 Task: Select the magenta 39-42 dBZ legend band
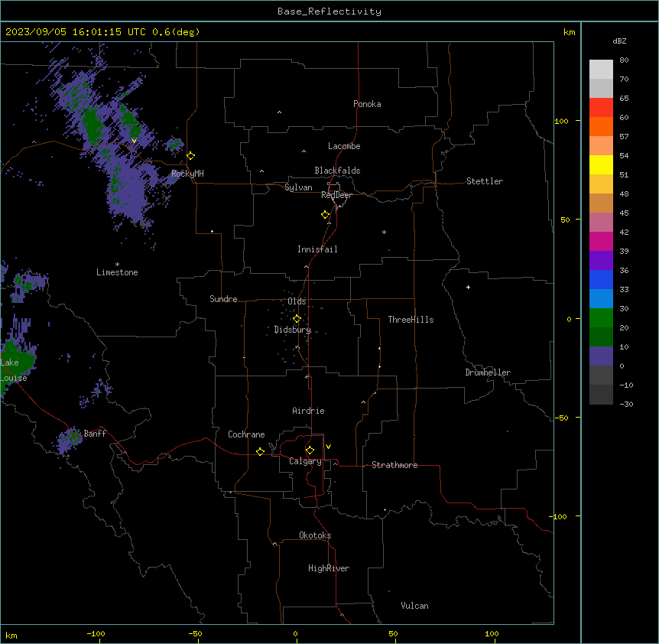point(601,241)
